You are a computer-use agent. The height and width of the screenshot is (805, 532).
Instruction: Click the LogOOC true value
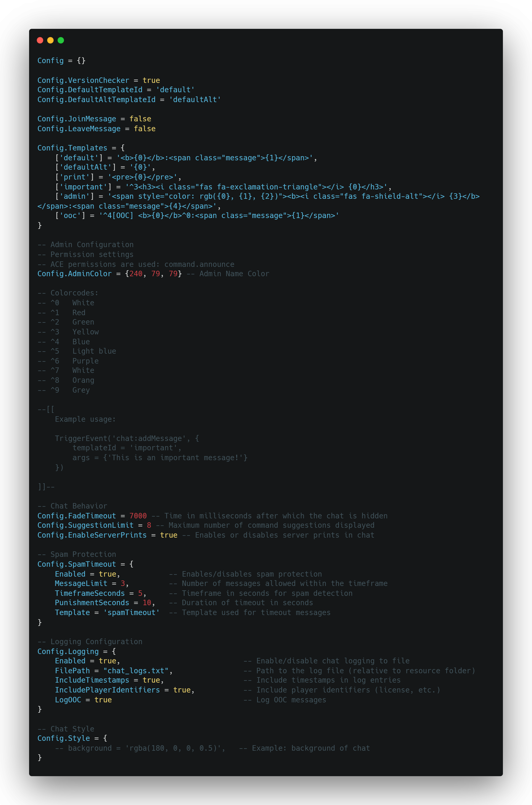pos(103,700)
